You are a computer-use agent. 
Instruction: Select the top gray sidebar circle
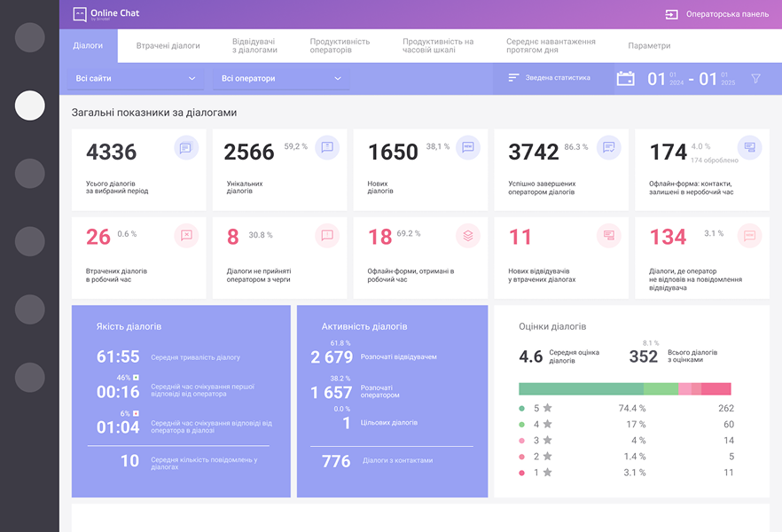[x=30, y=37]
